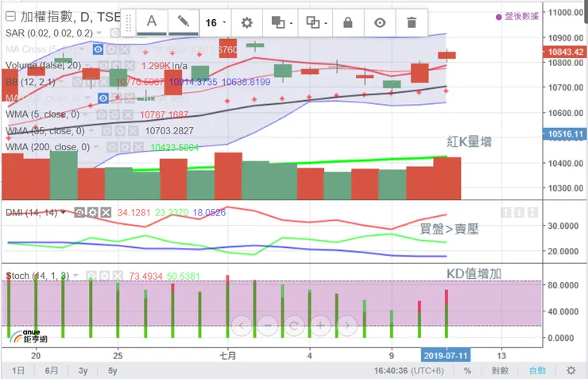Viewport: 588px width, 379px height.
Task: Zoom out chart with minus button
Action: (x=268, y=326)
